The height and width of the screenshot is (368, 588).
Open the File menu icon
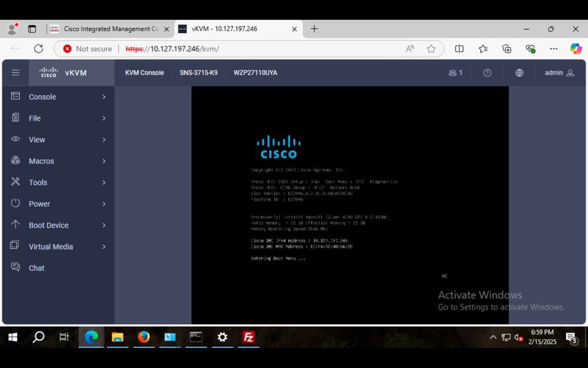coord(15,117)
